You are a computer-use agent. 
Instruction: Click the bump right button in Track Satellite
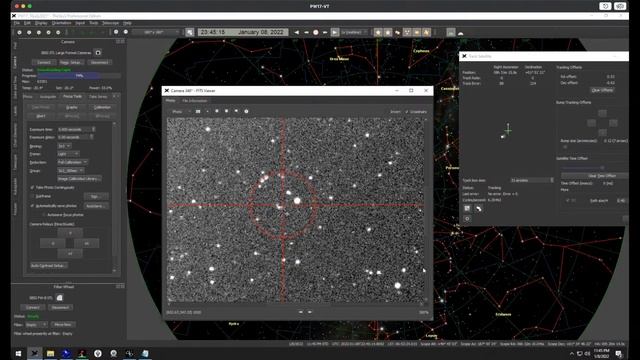613,123
